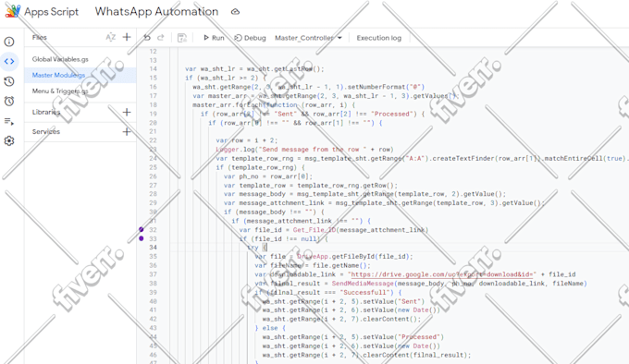This screenshot has height=364, width=629.
Task: Open the Executions list icon
Action: [x=9, y=121]
